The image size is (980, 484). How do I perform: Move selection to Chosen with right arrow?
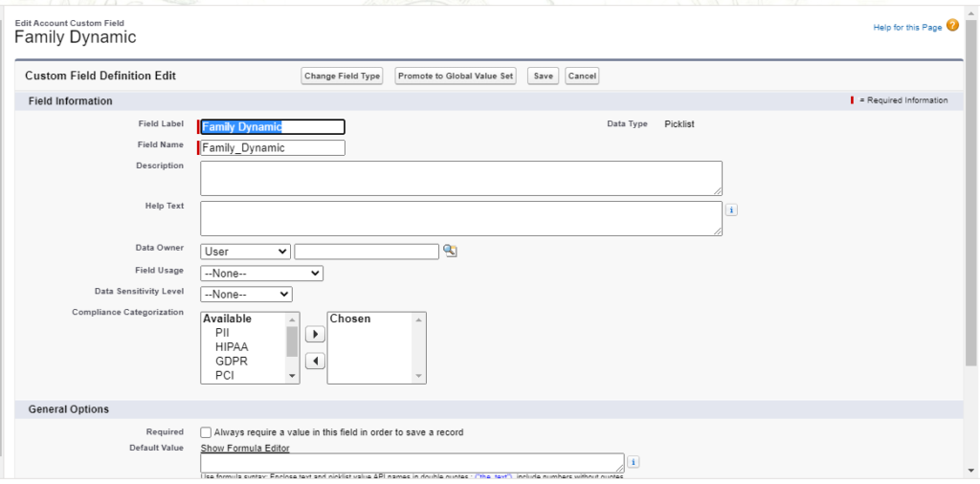tap(315, 334)
